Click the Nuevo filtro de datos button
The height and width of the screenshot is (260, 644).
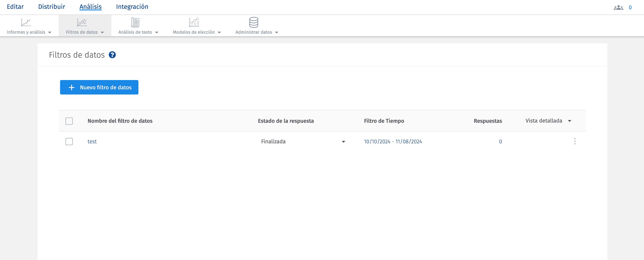click(99, 87)
